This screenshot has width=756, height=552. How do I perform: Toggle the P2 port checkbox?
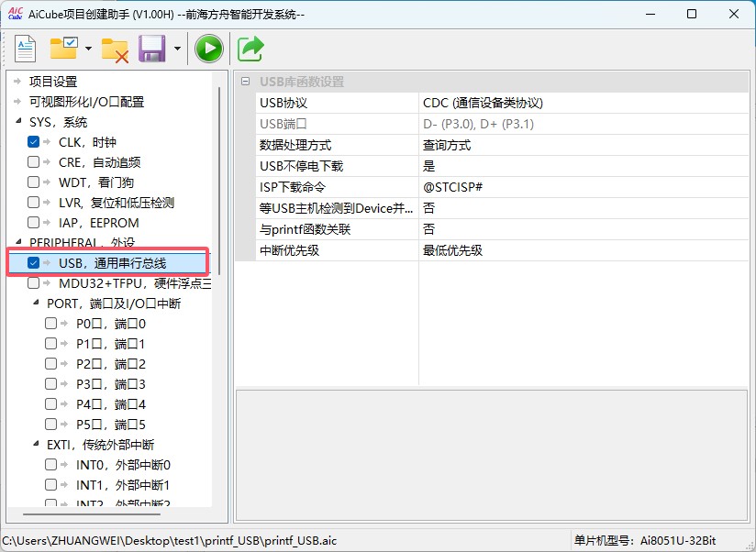[x=50, y=364]
